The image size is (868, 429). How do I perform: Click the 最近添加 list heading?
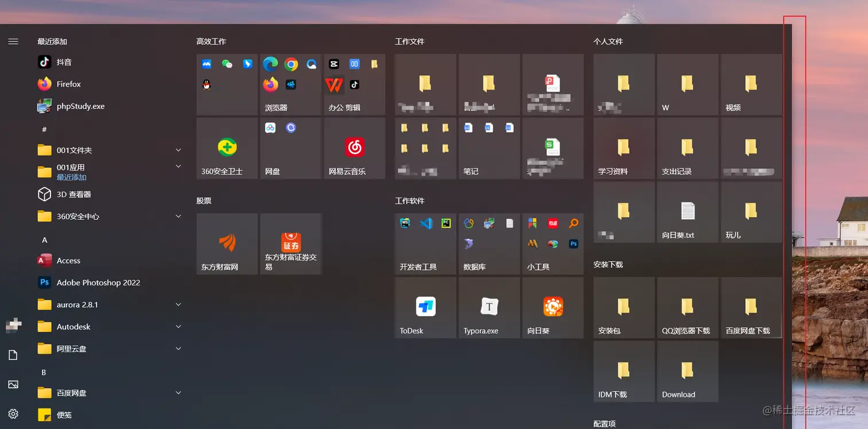[52, 41]
